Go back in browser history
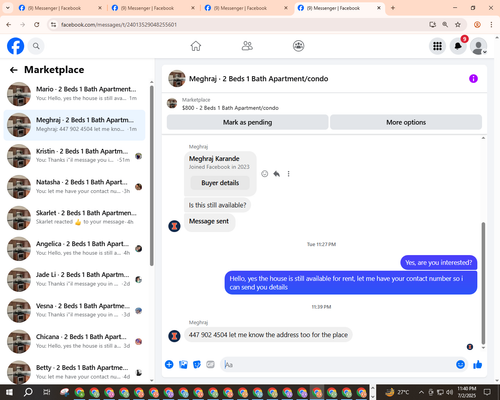Viewport: 500px width, 400px height. point(9,25)
